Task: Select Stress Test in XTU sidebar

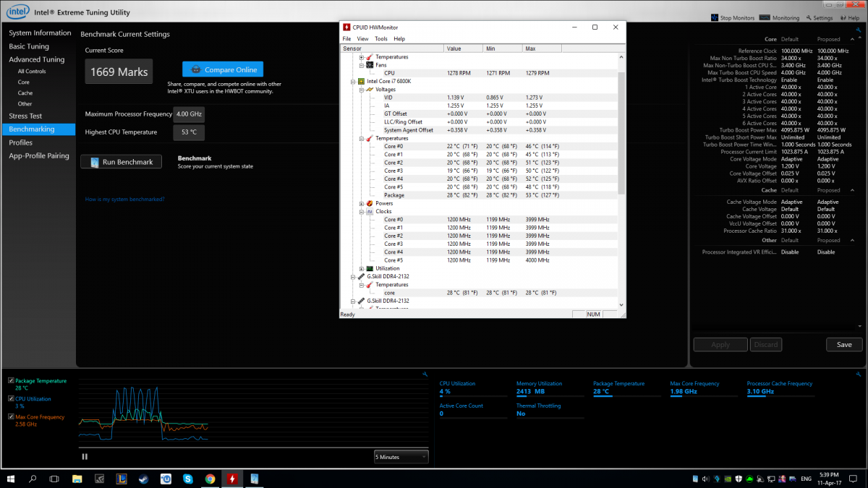Action: pyautogui.click(x=25, y=116)
